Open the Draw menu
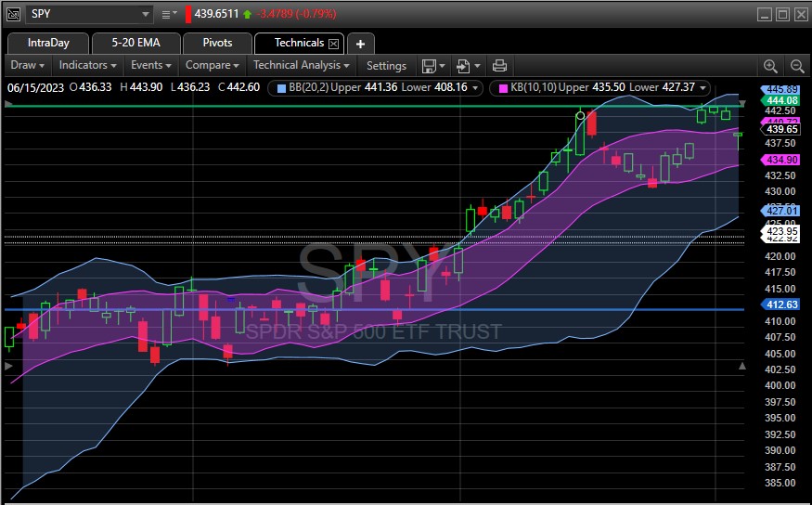812x505 pixels. pyautogui.click(x=27, y=66)
